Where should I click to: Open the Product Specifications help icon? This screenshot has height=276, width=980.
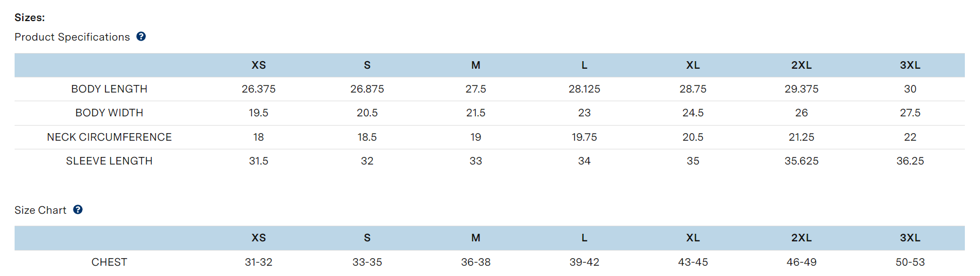[x=141, y=36]
